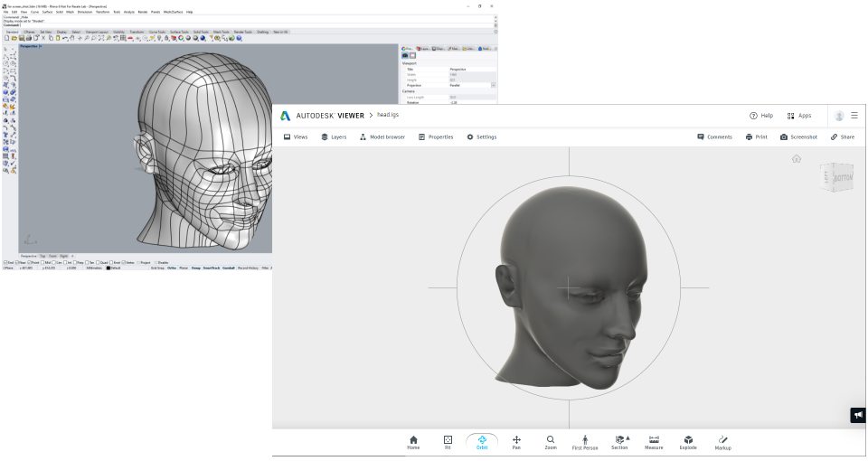The width and height of the screenshot is (868, 461).
Task: Open the Share option
Action: pyautogui.click(x=842, y=137)
